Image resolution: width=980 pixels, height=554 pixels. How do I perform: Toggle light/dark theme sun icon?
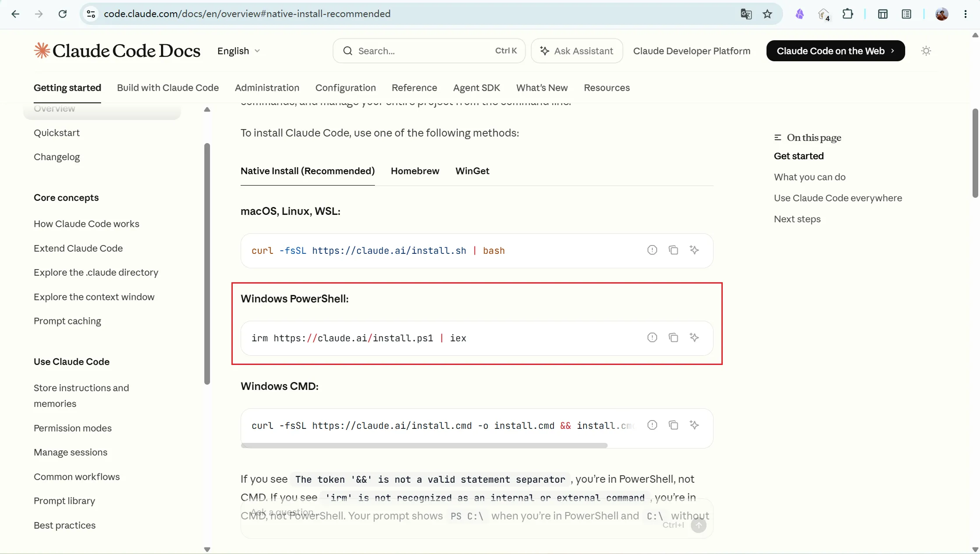926,51
